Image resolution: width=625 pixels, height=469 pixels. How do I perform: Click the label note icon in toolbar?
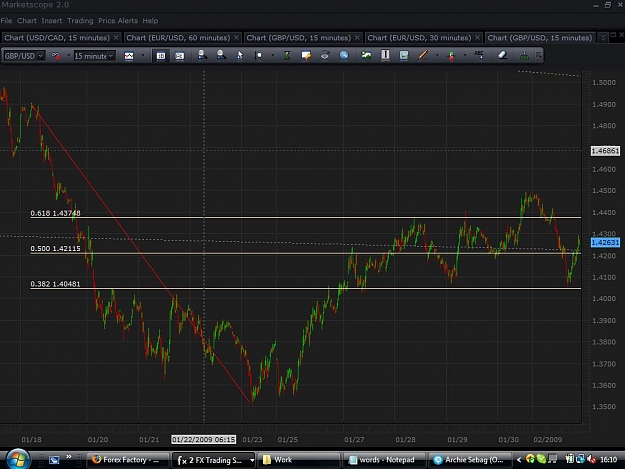pos(306,55)
